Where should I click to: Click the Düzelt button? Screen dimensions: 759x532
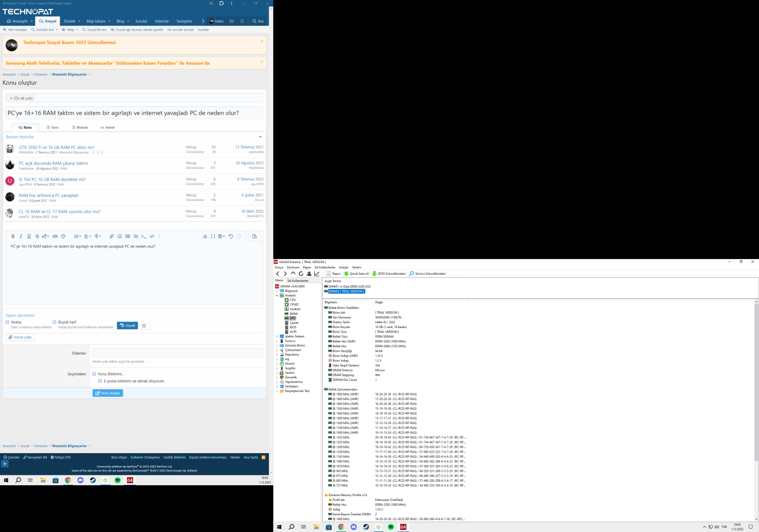pos(127,326)
